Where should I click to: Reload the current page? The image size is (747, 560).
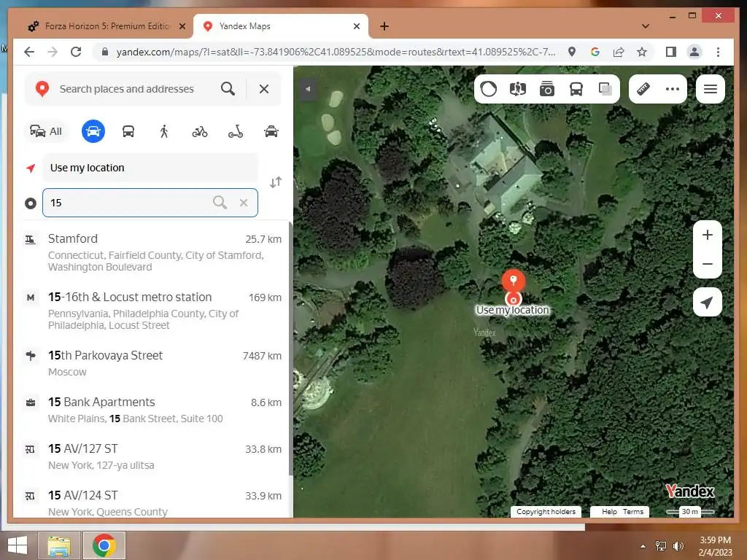click(x=76, y=52)
